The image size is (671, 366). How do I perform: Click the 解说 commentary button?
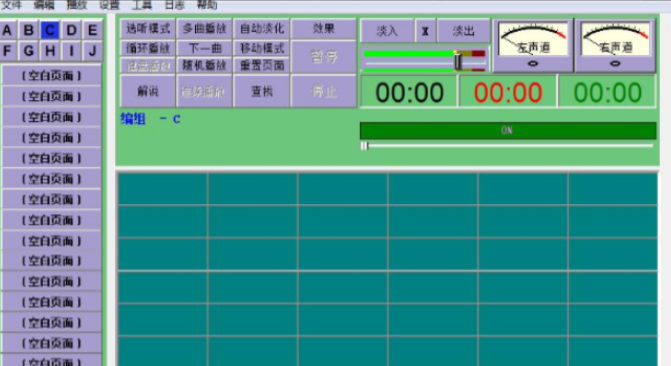point(148,91)
